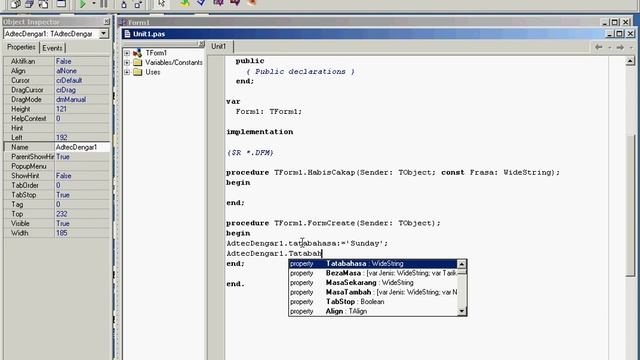Screen dimensions: 640x360
Task: Click the Trace Into debug icon
Action: point(124,4)
